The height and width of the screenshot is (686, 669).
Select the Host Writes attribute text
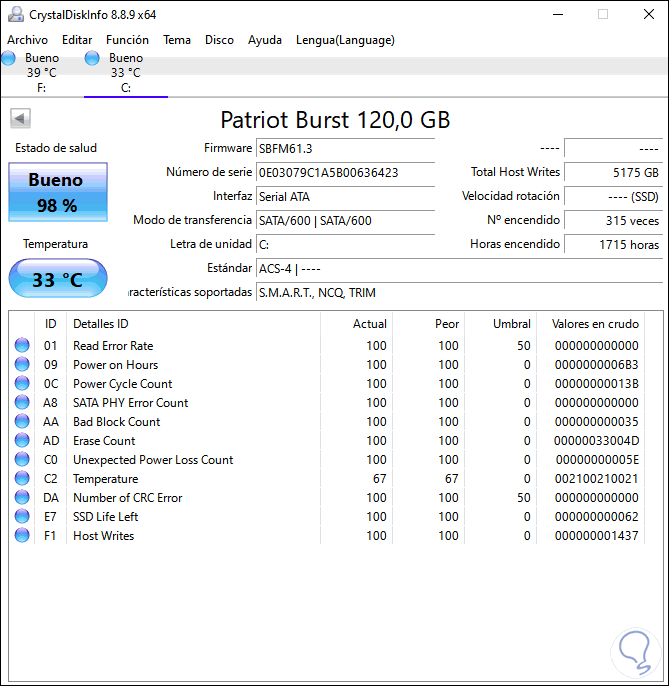coord(104,536)
